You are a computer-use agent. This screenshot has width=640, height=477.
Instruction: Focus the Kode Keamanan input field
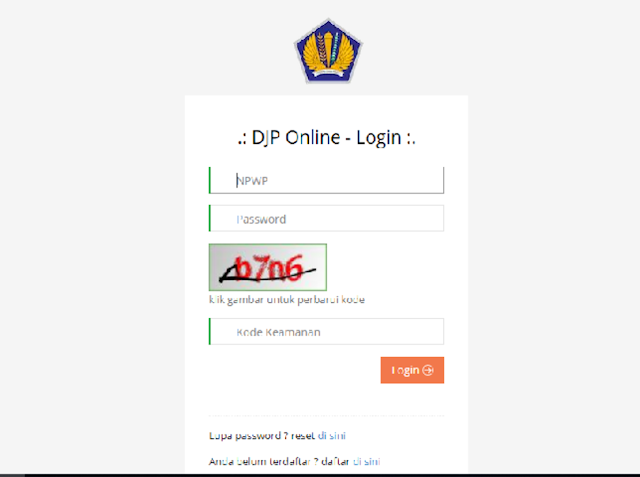coord(326,331)
